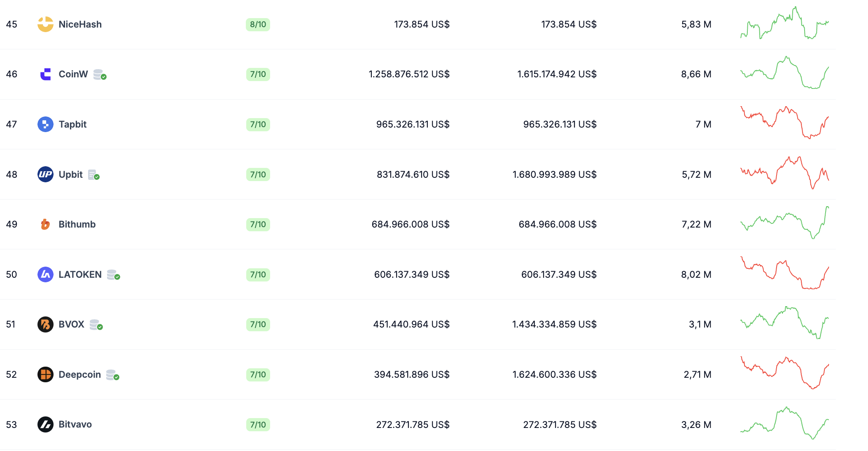Image resolution: width=868 pixels, height=451 pixels.
Task: Click the Deepcoin exchange logo
Action: point(45,374)
